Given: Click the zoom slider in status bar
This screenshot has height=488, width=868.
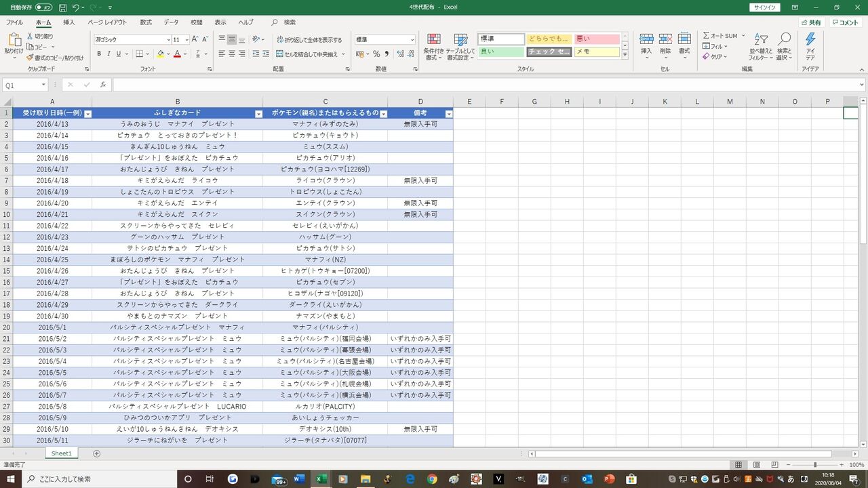Looking at the screenshot, I should 814,465.
